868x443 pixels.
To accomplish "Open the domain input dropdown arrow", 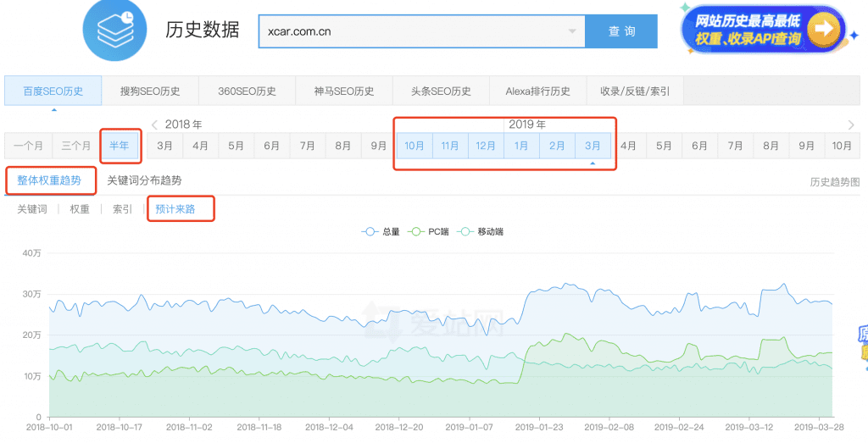I will tap(572, 31).
